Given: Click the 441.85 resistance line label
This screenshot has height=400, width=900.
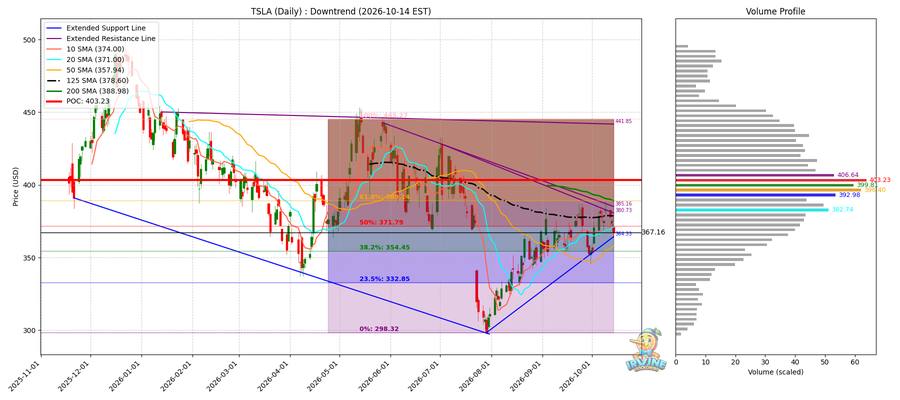Looking at the screenshot, I should [623, 121].
